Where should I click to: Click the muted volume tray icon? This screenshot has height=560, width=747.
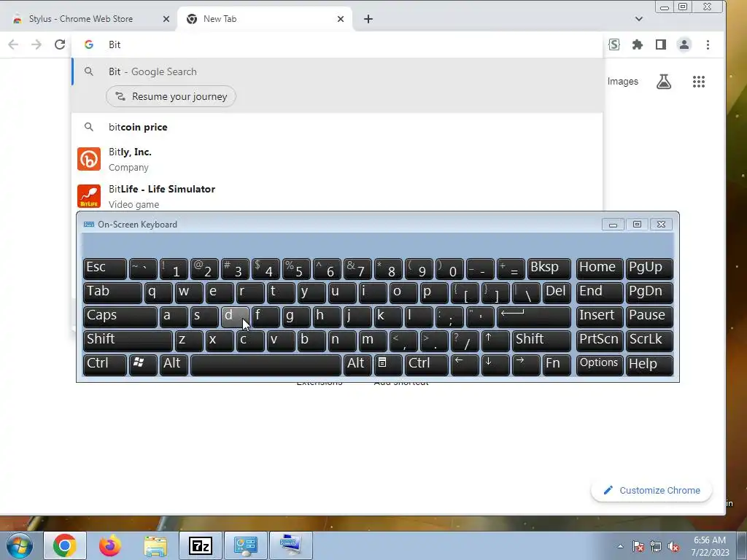point(673,546)
